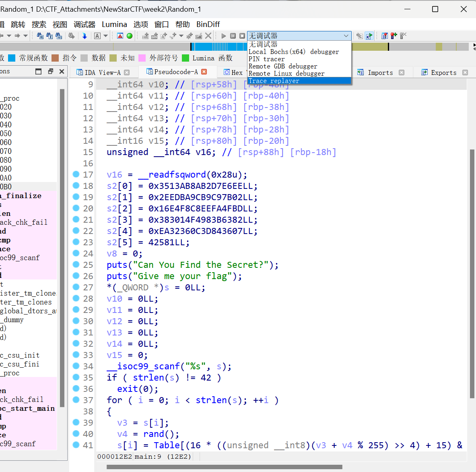Toggle breakpoint dot on line 34
Image resolution: width=476 pixels, height=472 pixels.
click(x=76, y=366)
